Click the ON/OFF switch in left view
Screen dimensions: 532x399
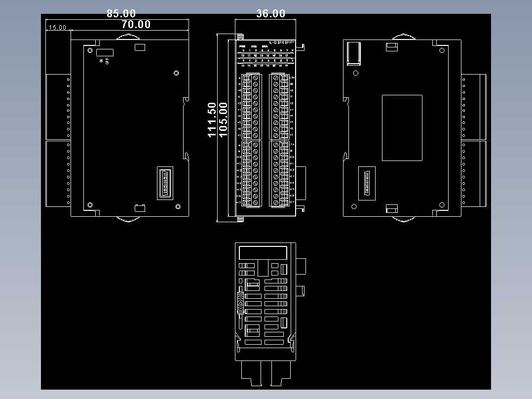tap(105, 53)
